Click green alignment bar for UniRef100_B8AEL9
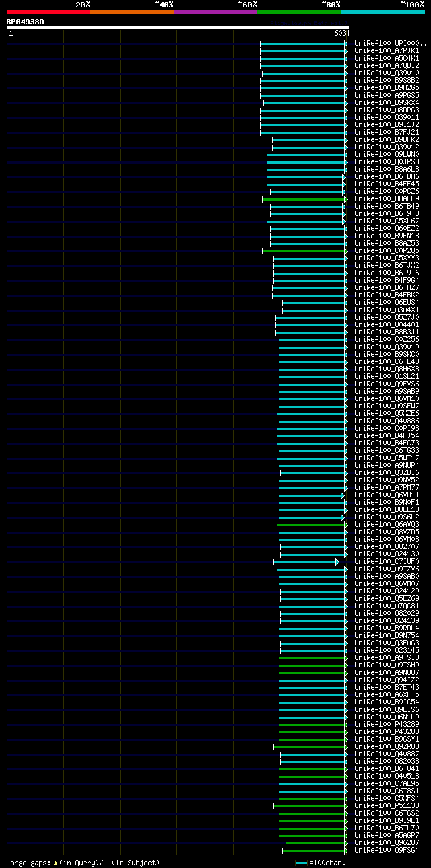 305,198
